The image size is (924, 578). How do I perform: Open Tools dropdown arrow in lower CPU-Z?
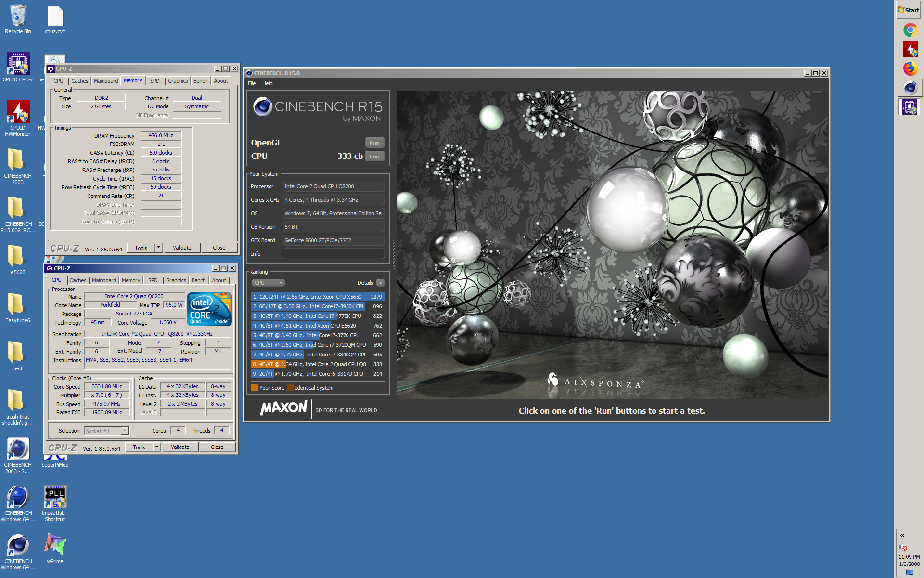click(x=156, y=447)
